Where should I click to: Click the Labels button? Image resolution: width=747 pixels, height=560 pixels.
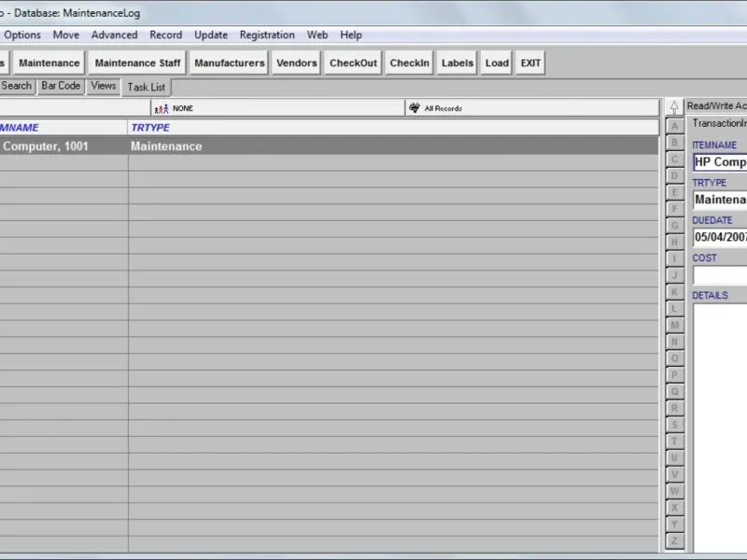458,63
